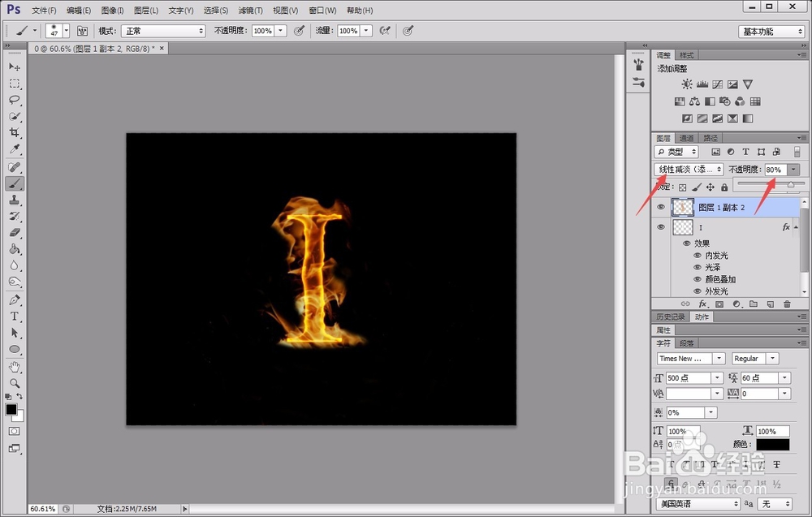812x517 pixels.
Task: Click the font size 500 点 field
Action: pyautogui.click(x=689, y=377)
